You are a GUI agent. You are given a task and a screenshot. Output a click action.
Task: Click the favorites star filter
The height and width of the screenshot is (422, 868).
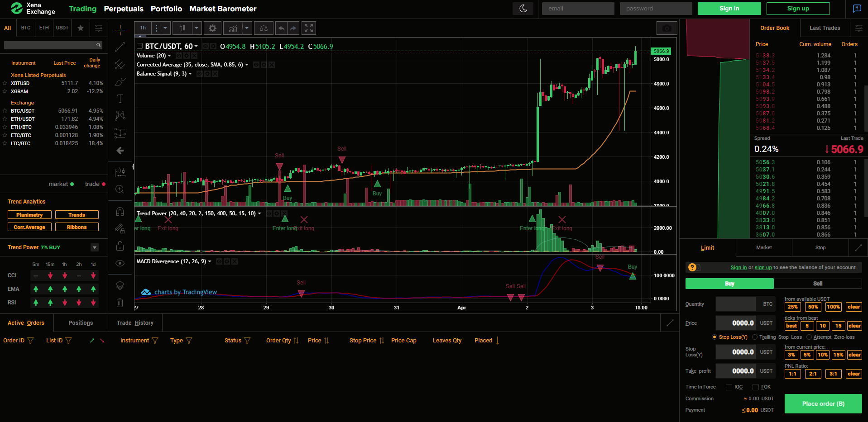click(x=81, y=28)
